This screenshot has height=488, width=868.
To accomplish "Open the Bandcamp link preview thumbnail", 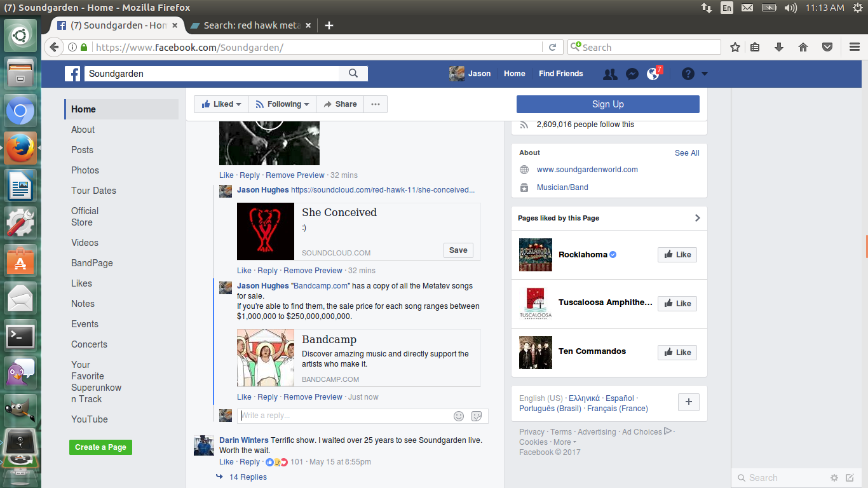I will 266,358.
